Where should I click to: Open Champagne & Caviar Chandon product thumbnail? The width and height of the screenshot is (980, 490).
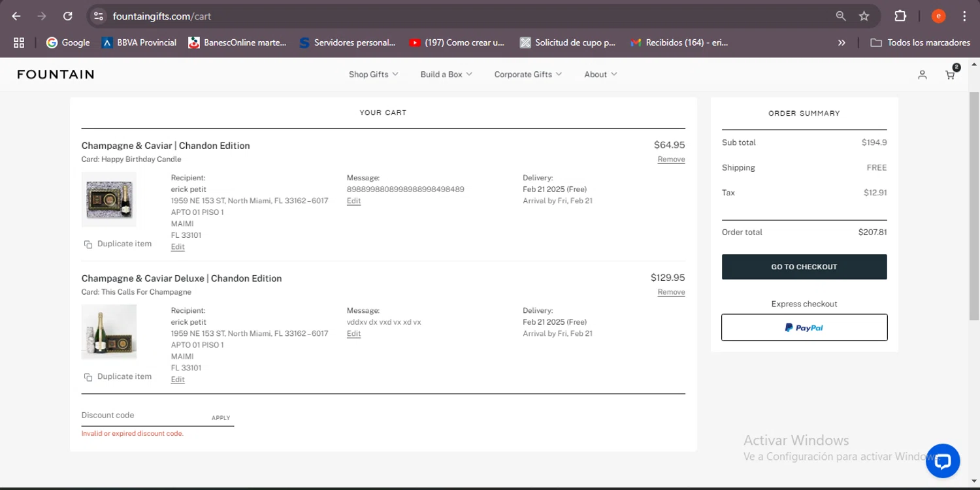109,199
